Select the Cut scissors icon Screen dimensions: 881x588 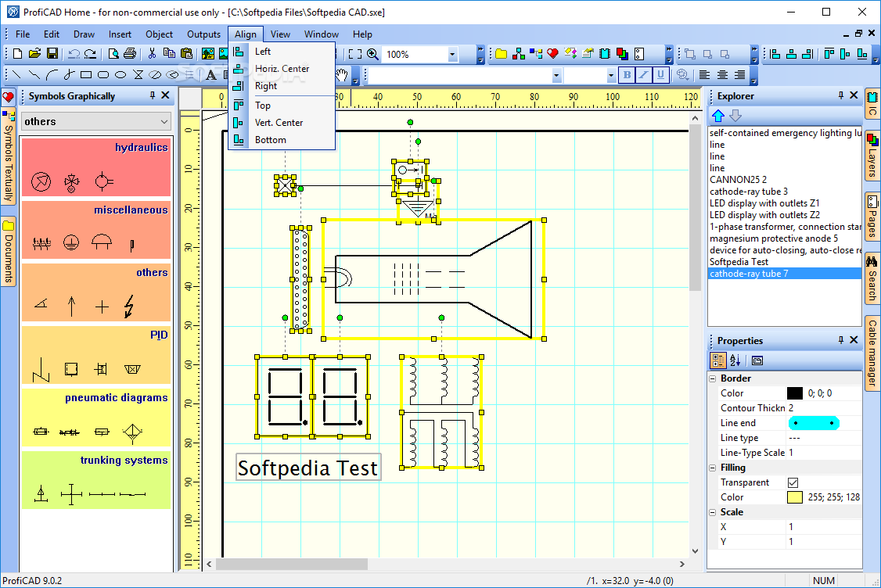tap(151, 54)
